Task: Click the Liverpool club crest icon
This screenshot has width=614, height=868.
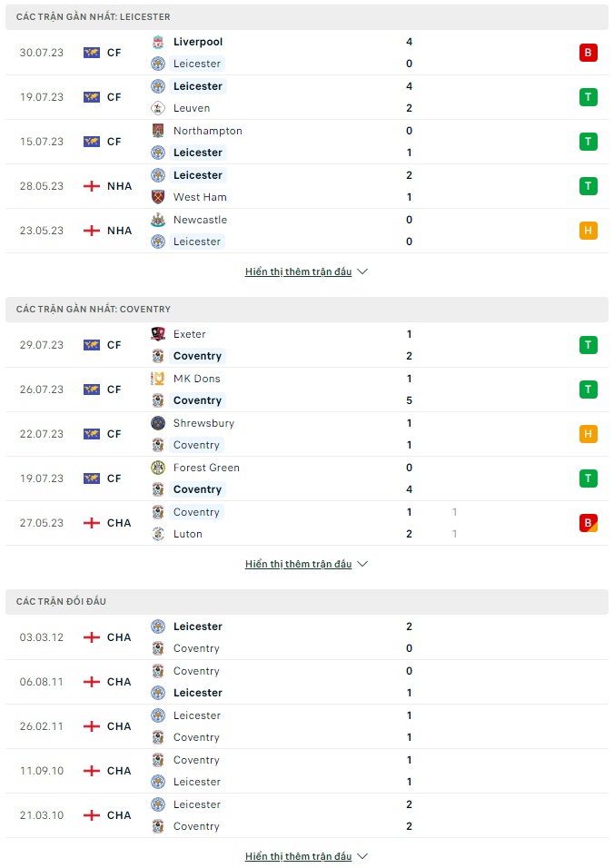Action: (158, 42)
